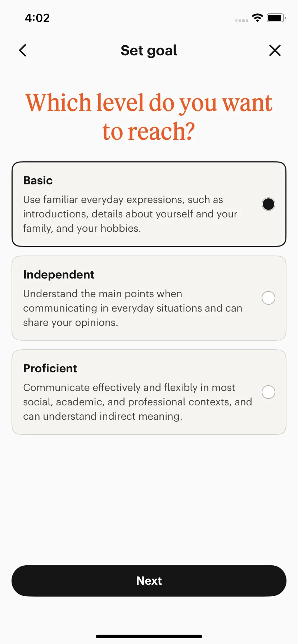Tap the Proficient level title

pyautogui.click(x=50, y=368)
